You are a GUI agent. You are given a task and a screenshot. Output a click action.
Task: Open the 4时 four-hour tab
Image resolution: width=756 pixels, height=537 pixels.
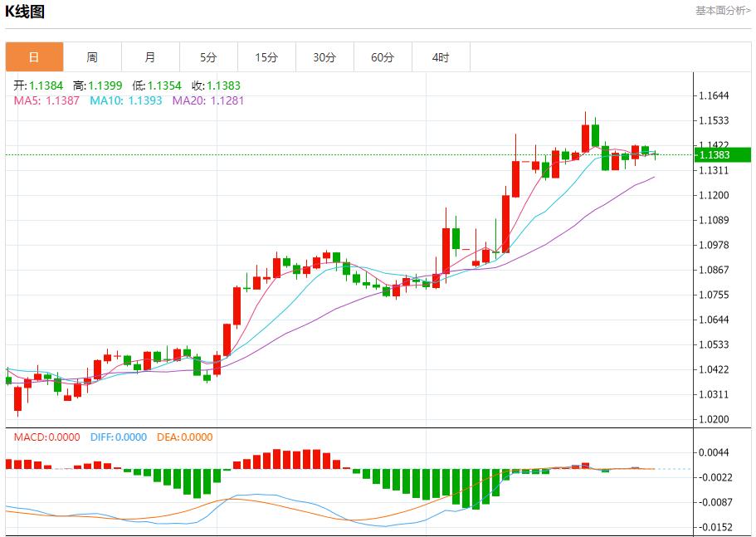[441, 57]
